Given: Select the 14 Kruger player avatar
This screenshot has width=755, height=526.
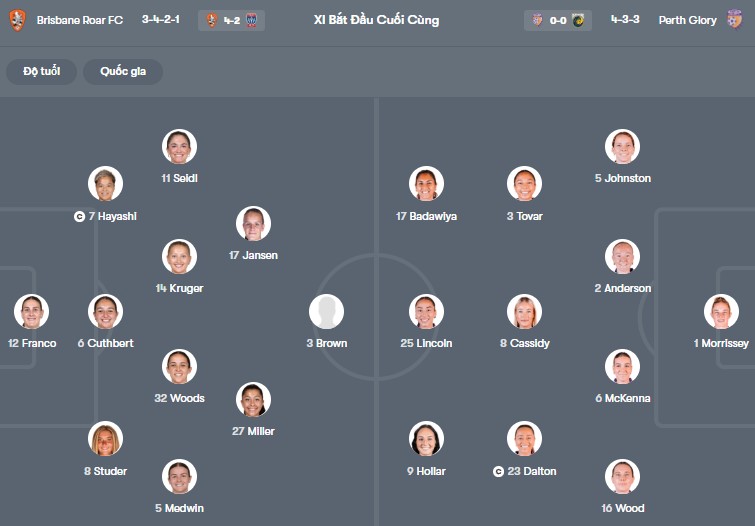Looking at the screenshot, I should coord(179,257).
